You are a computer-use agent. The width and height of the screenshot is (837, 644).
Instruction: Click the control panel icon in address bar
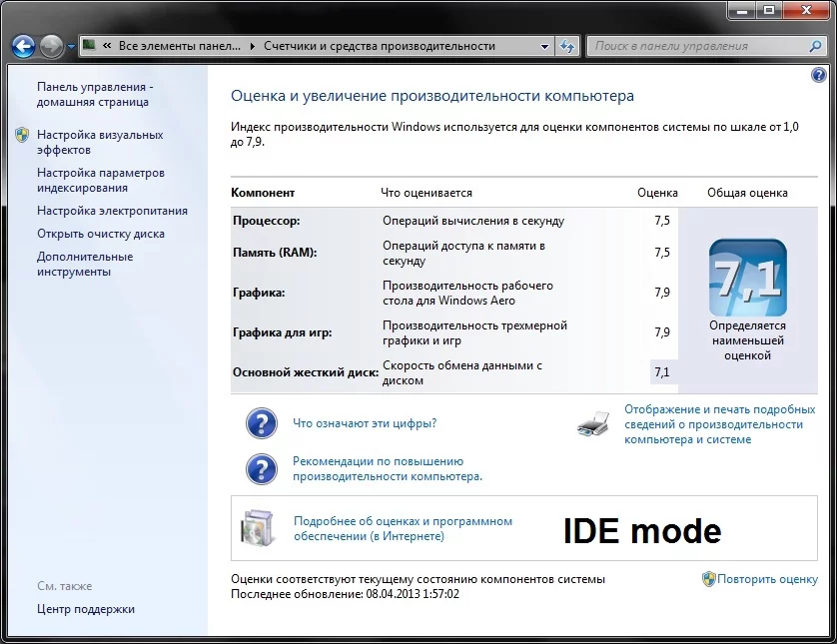coord(90,45)
